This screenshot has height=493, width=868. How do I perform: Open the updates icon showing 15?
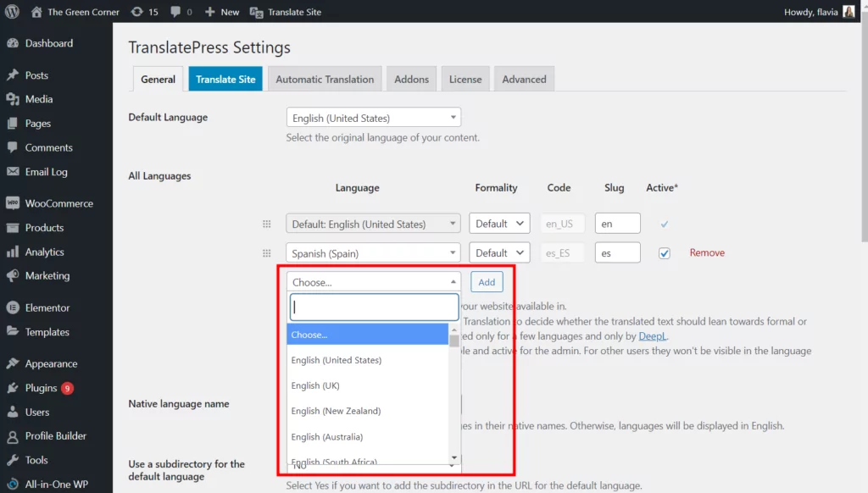pos(137,12)
